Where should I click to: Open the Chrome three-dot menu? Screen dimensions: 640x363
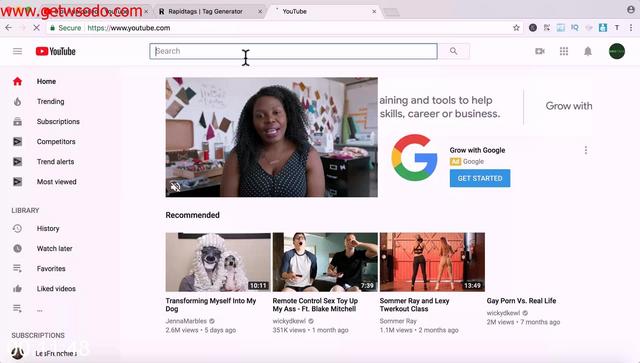pyautogui.click(x=631, y=28)
